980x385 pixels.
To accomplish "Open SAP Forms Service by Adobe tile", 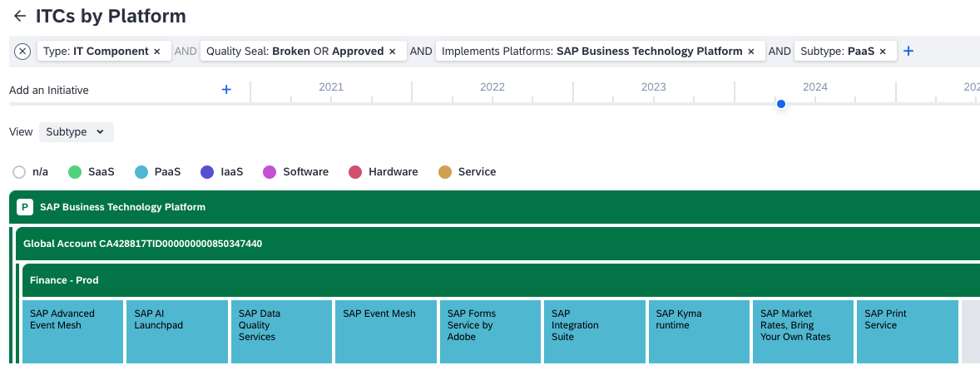I will pyautogui.click(x=490, y=331).
